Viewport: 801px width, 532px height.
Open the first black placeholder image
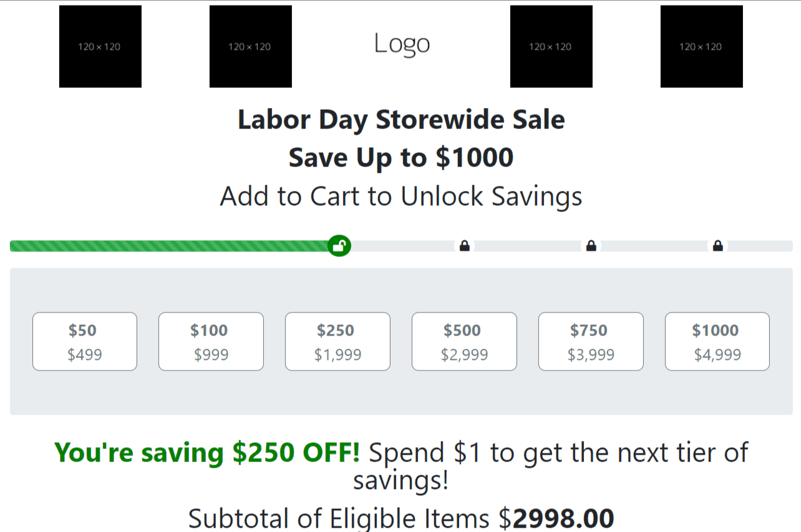pyautogui.click(x=100, y=46)
